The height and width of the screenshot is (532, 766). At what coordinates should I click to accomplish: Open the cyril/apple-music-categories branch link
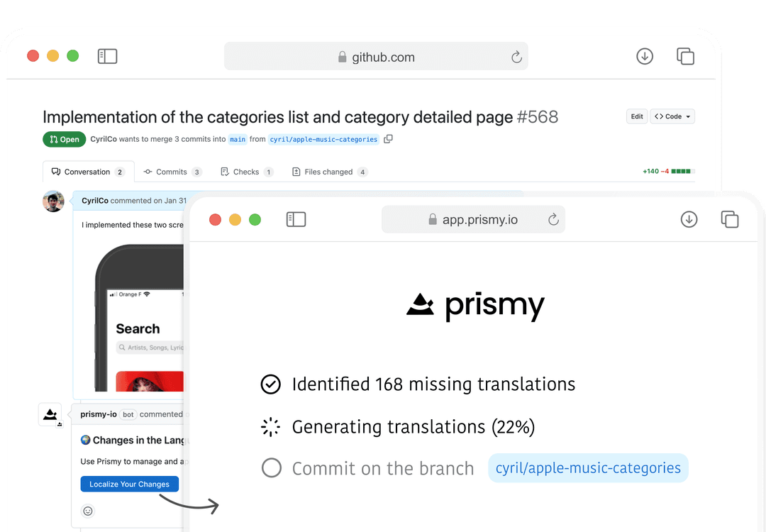tap(588, 468)
